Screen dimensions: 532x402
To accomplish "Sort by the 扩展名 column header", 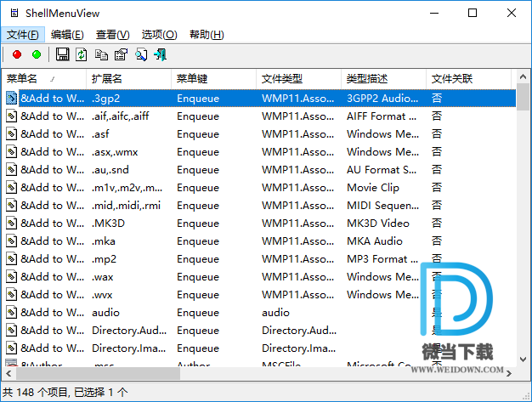I will click(129, 79).
